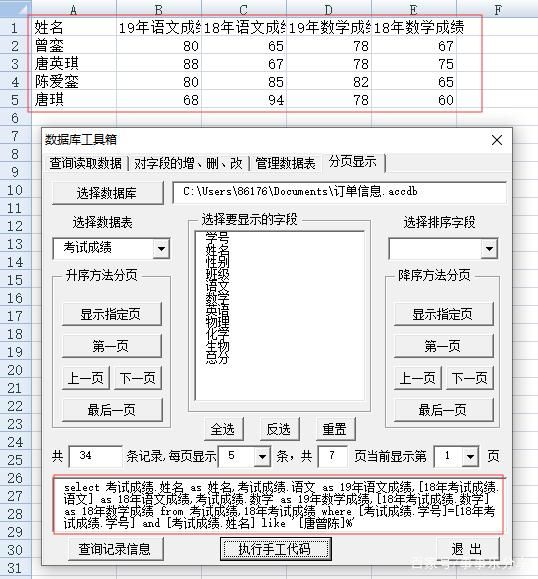Open the 对字段的增、删、改 tab
Image resolution: width=538 pixels, height=579 pixels.
(x=188, y=163)
